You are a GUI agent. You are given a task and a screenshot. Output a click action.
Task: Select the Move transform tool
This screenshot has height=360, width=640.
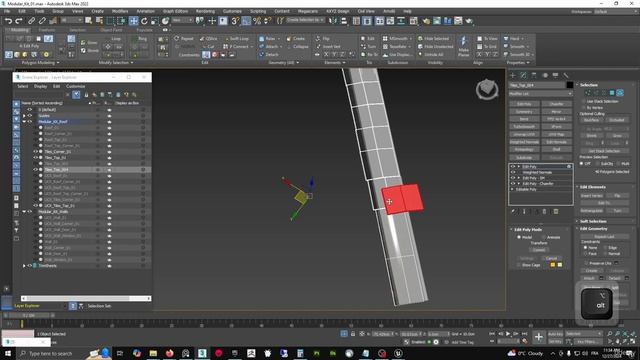pyautogui.click(x=133, y=20)
